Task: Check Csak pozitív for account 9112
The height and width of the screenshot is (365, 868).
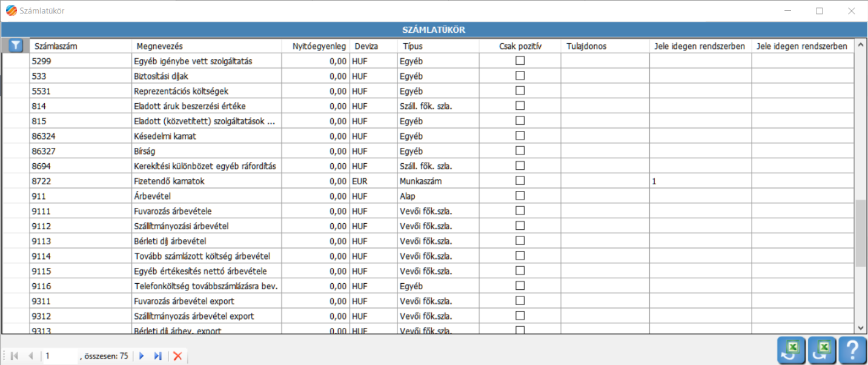Action: (x=520, y=226)
